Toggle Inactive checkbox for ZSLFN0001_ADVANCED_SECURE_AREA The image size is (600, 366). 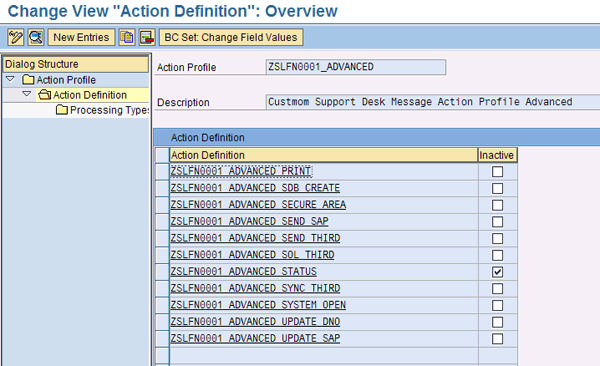(x=497, y=205)
